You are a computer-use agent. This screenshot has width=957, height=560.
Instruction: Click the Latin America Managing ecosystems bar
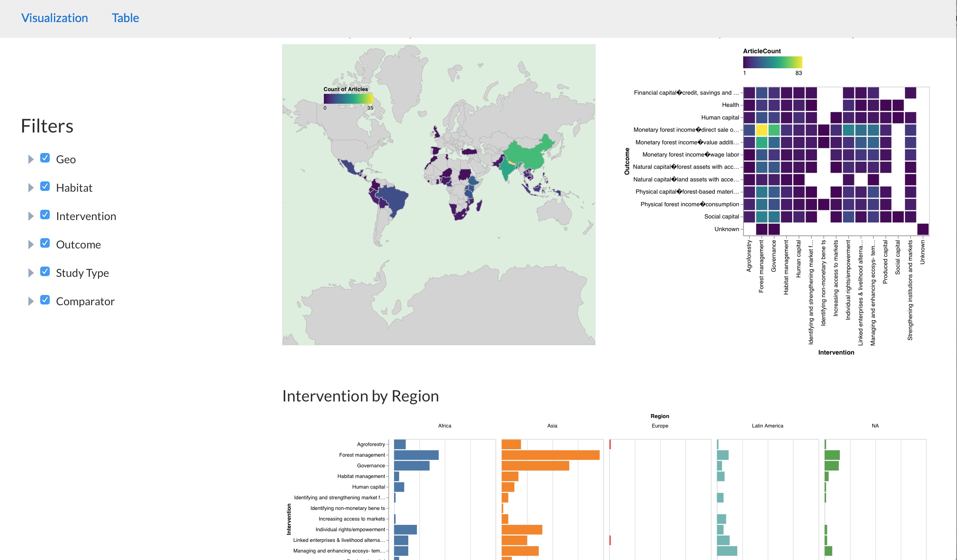pos(727,551)
